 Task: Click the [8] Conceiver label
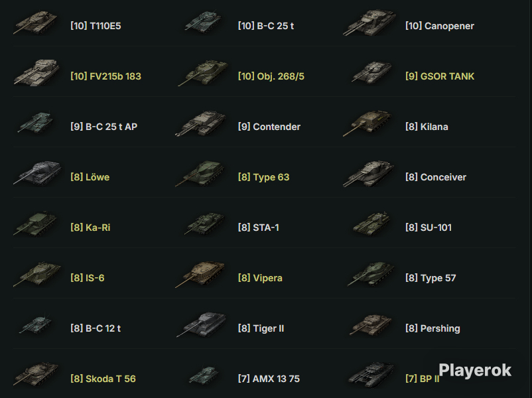tap(436, 177)
